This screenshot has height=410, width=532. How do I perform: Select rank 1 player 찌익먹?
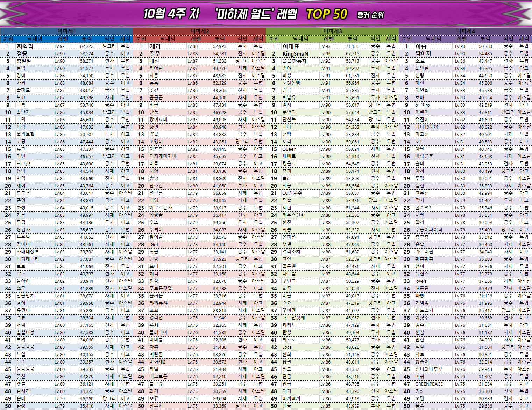click(x=25, y=46)
